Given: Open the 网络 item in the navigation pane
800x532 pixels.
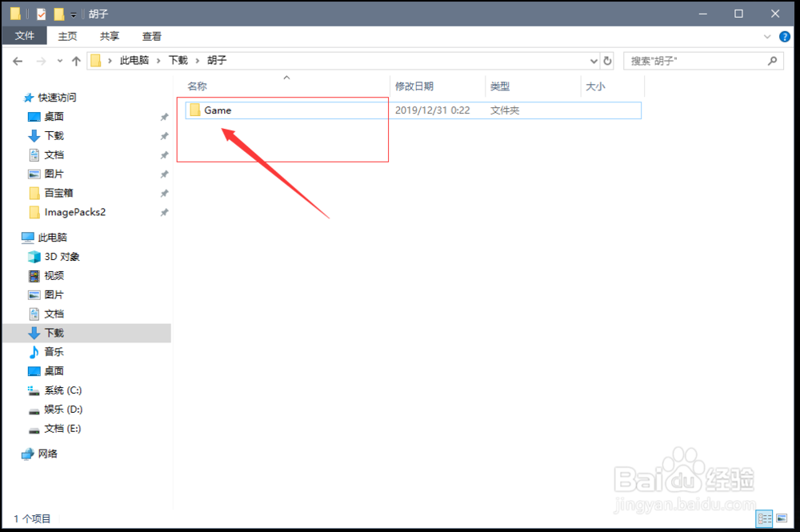Looking at the screenshot, I should [48, 454].
